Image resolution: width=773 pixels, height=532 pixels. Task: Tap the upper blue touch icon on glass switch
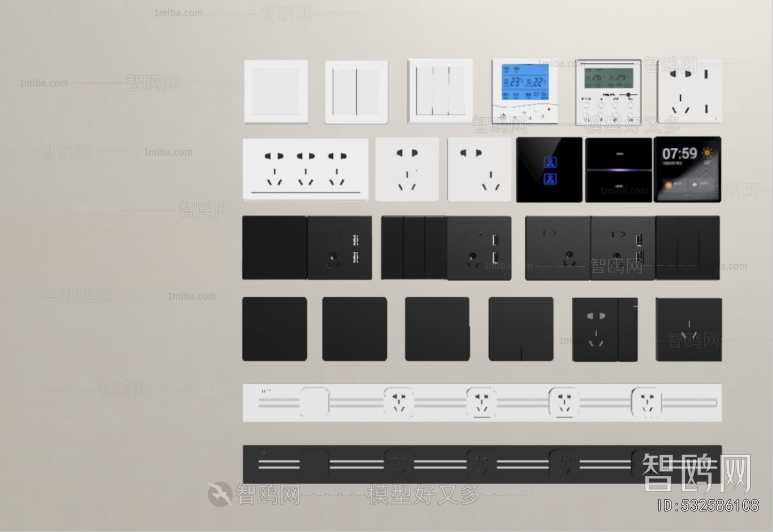click(x=550, y=162)
